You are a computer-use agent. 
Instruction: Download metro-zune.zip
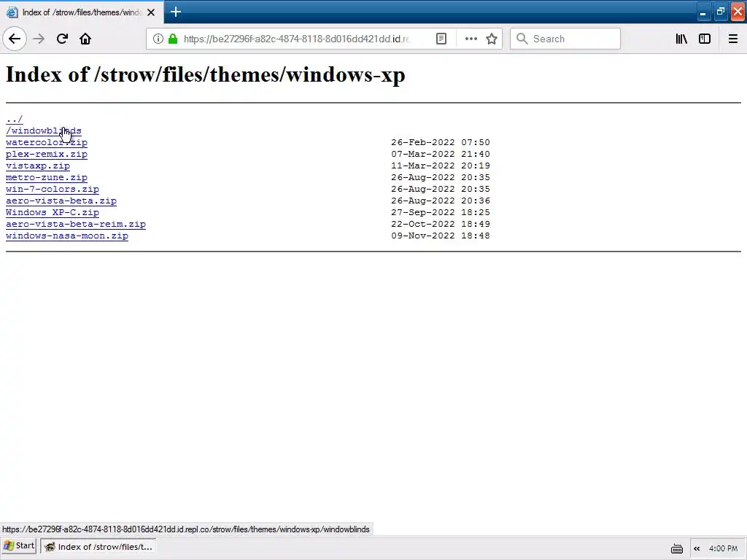click(x=47, y=177)
